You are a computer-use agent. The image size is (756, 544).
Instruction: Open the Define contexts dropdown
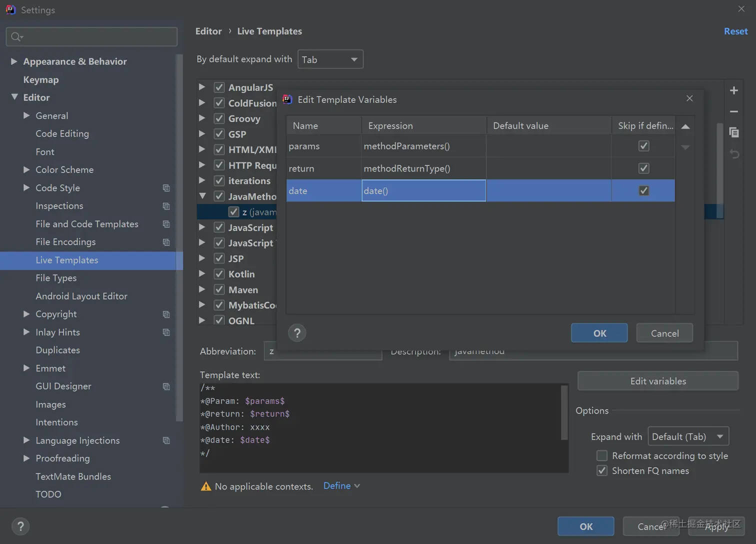[x=341, y=485]
